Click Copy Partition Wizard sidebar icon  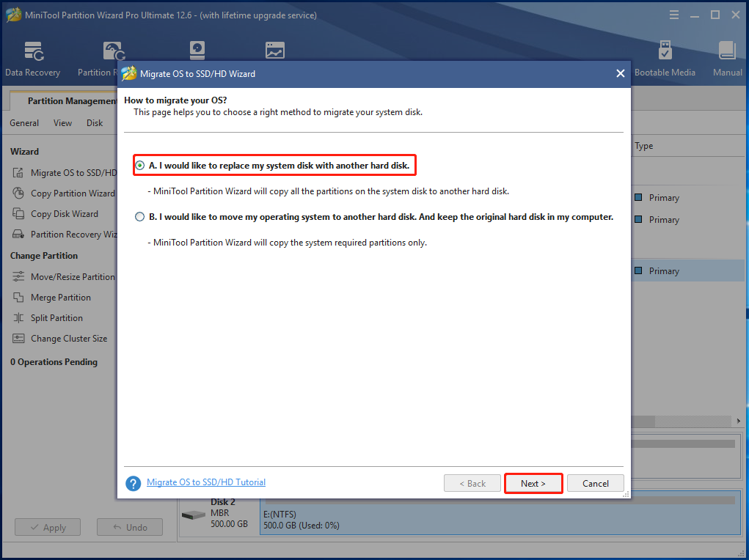tap(18, 193)
